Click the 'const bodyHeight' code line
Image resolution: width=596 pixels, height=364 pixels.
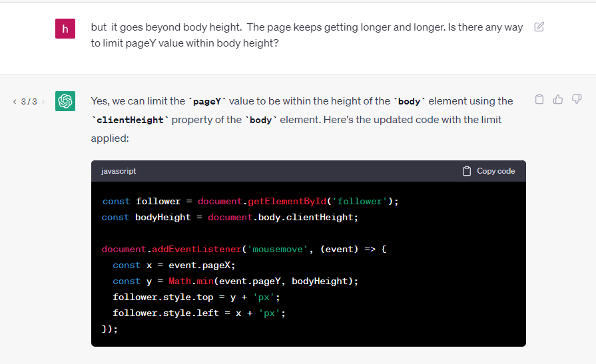coord(230,218)
